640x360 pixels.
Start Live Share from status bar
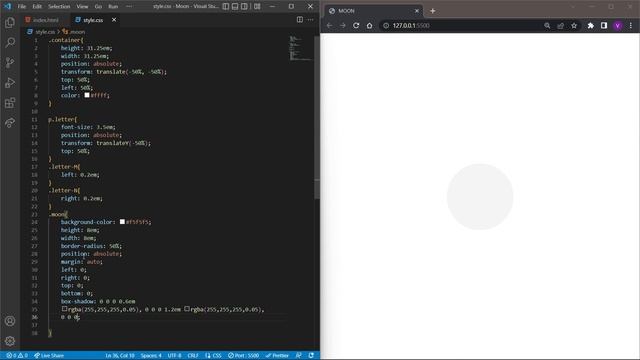point(49,356)
